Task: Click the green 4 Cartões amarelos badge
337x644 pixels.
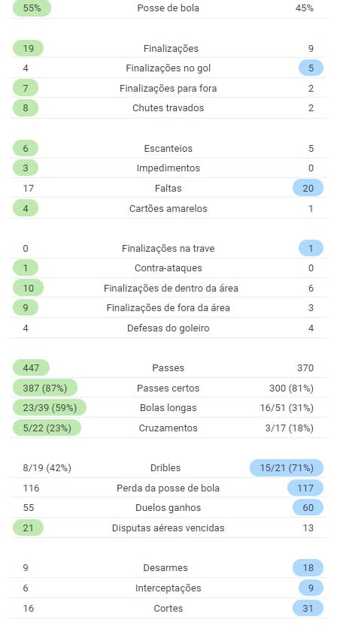Action: click(26, 208)
